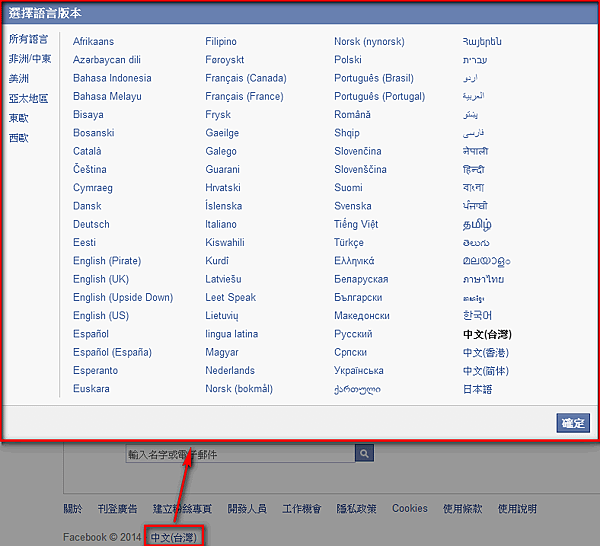Click footer 中文(台灣) language link
Image resolution: width=600 pixels, height=546 pixels.
[x=174, y=537]
